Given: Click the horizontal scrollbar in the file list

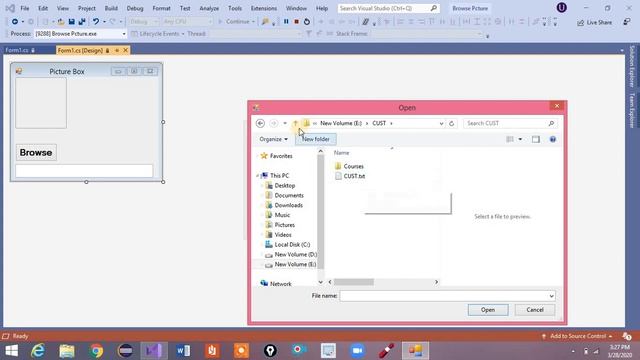Looking at the screenshot, I should [x=354, y=282].
